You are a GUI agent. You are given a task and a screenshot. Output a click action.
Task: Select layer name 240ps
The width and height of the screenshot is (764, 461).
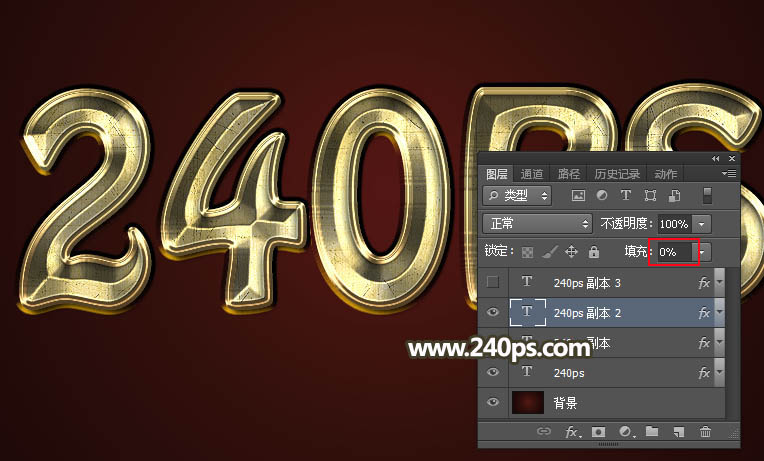click(x=569, y=373)
